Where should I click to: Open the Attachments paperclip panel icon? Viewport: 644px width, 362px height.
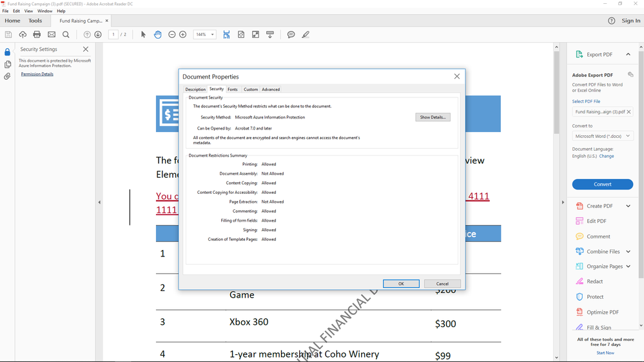tap(7, 77)
